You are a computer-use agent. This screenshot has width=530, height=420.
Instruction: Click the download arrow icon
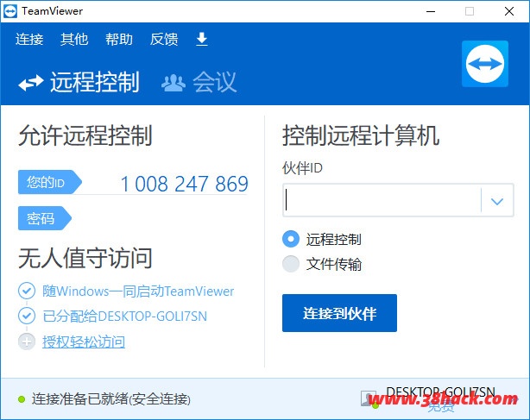click(x=202, y=39)
